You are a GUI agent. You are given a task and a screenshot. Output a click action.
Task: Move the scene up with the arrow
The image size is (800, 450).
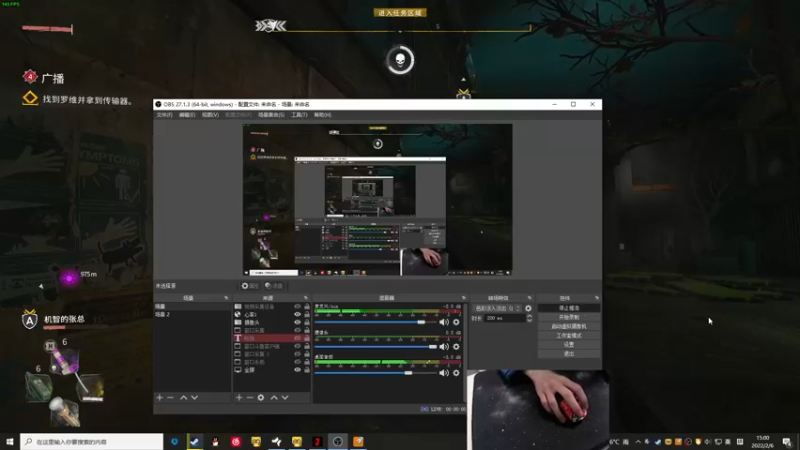pyautogui.click(x=184, y=397)
